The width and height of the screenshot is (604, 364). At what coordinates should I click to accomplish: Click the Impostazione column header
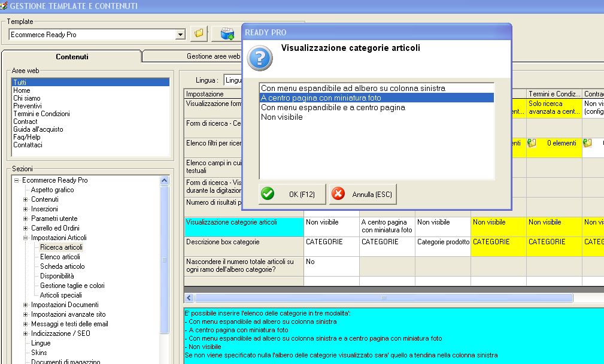[x=213, y=94]
